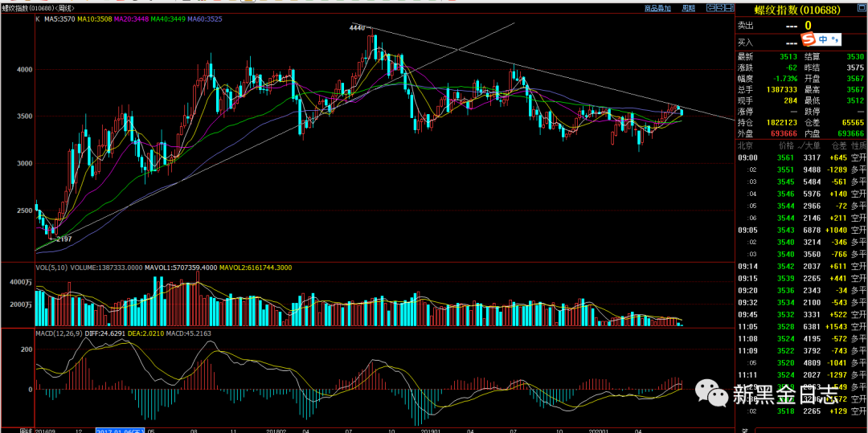Open the 周期 period selector link
868x433 pixels.
click(x=688, y=8)
